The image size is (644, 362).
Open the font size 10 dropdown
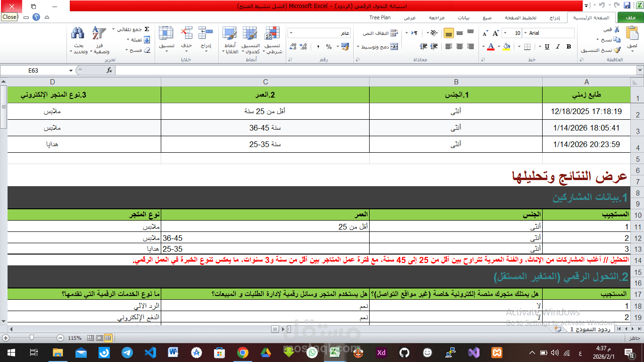[505, 33]
